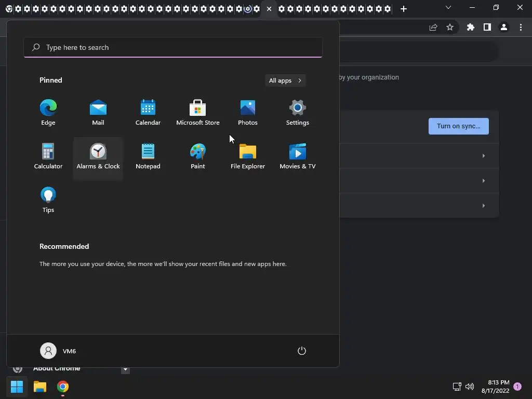Open Chrome three-dot menu
The height and width of the screenshot is (399, 532).
(521, 27)
